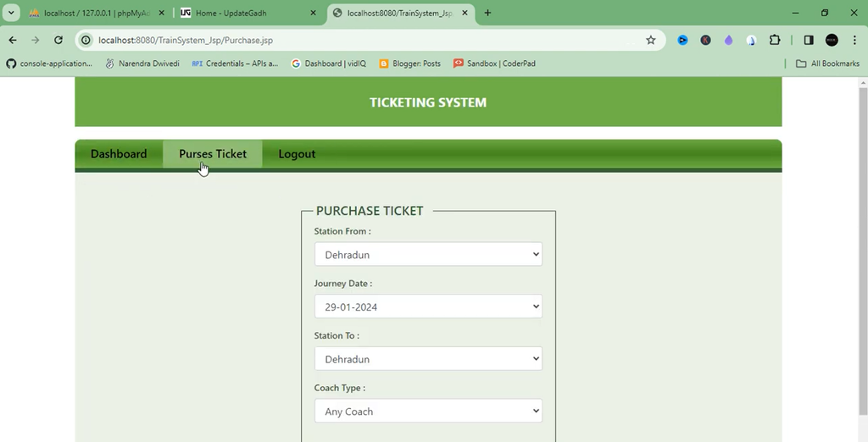The height and width of the screenshot is (442, 868).
Task: Click the Station To label
Action: coord(336,335)
